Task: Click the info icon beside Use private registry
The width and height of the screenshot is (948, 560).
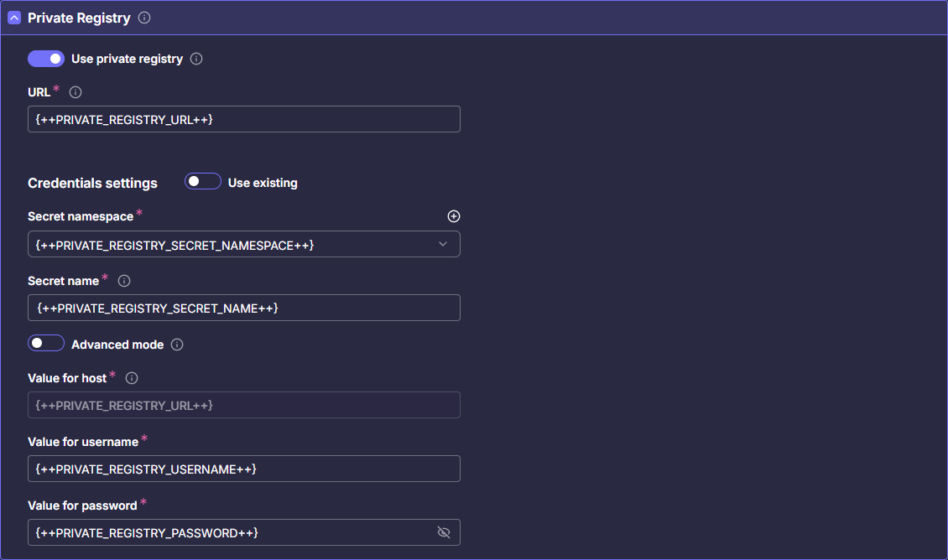Action: [x=196, y=59]
